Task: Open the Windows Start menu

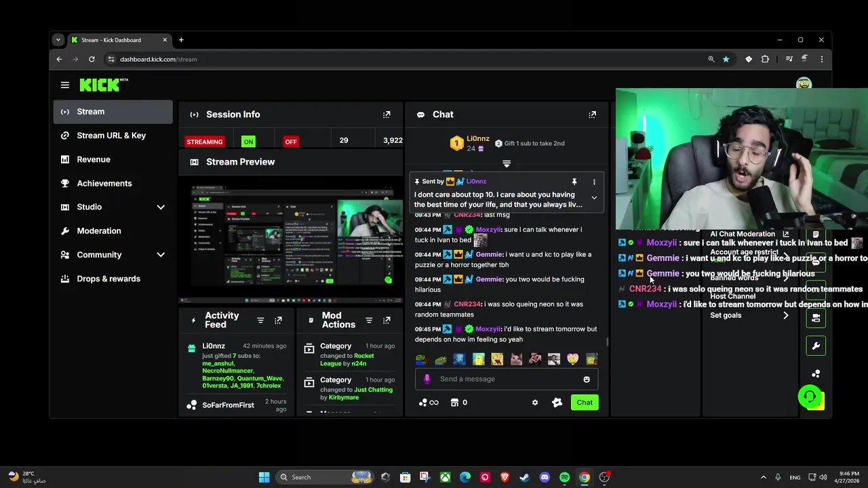Action: (264, 477)
